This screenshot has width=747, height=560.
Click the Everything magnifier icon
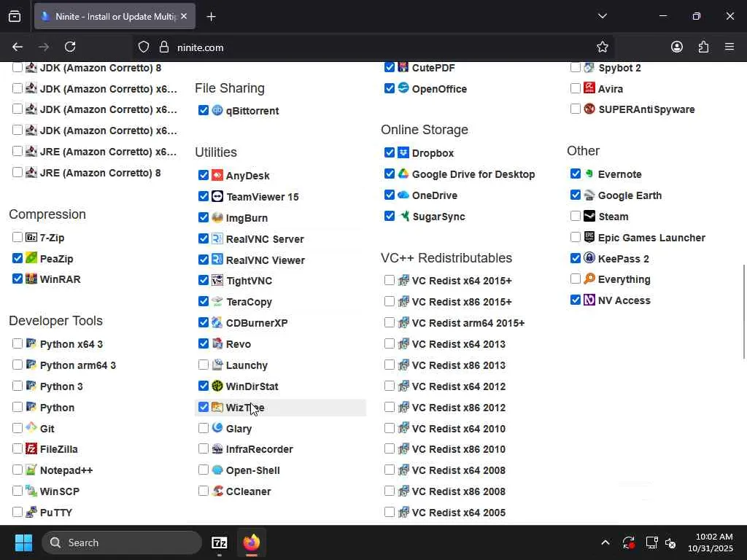pos(589,279)
